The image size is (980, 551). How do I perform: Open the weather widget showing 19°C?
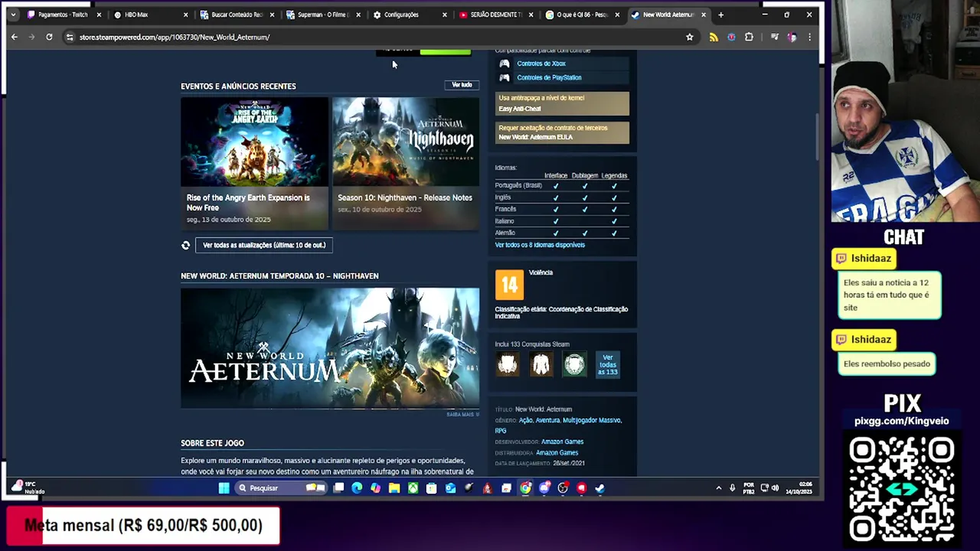click(29, 487)
